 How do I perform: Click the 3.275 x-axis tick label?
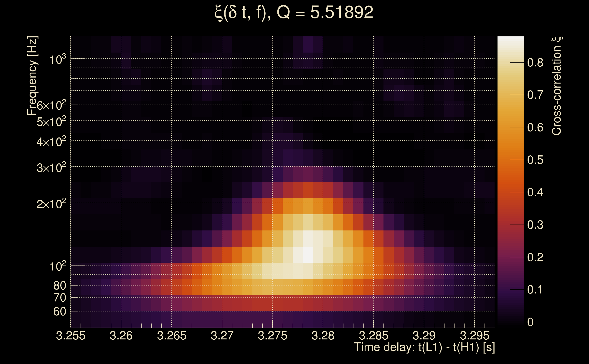pyautogui.click(x=272, y=336)
